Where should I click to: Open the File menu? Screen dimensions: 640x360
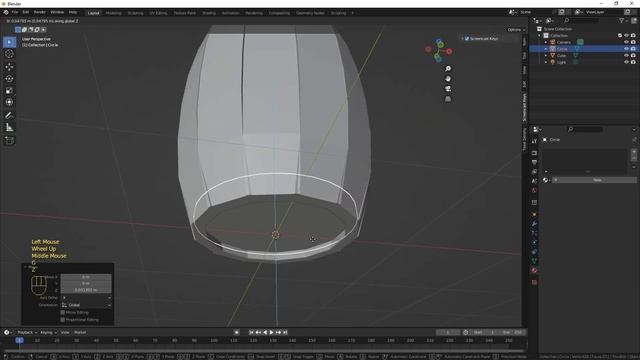point(15,13)
